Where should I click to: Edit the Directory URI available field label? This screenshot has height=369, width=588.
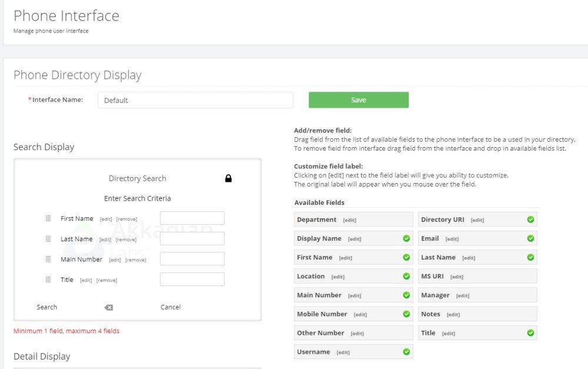point(477,220)
